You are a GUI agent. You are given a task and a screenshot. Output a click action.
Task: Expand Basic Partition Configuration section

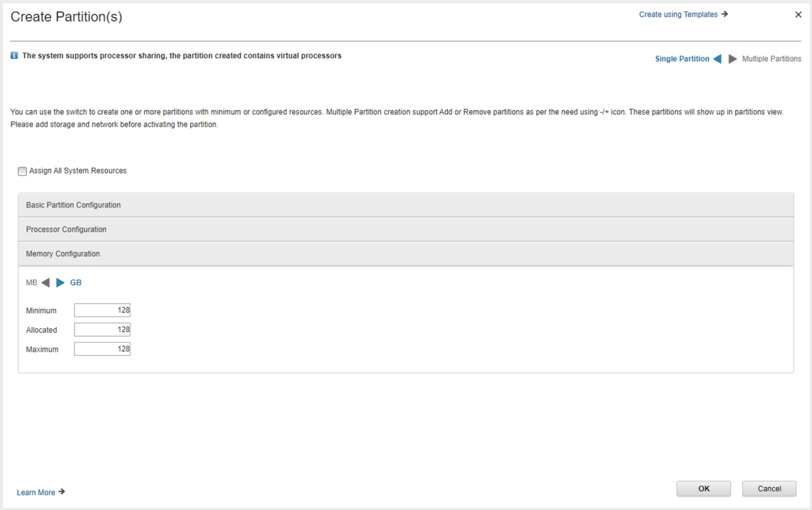[73, 205]
